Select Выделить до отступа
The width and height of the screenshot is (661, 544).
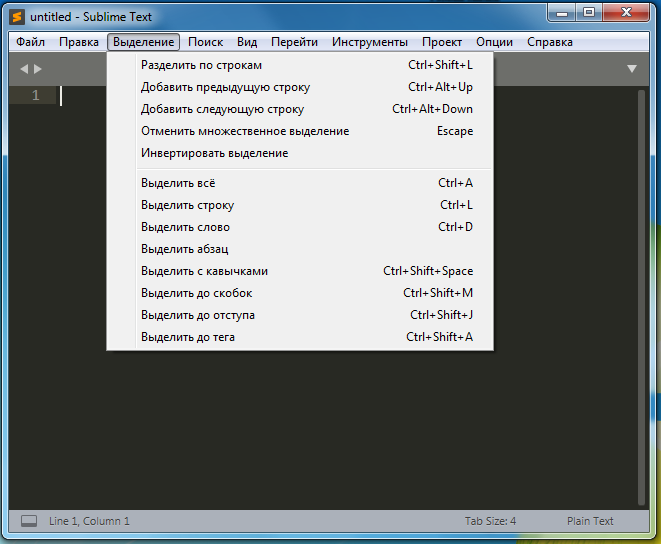point(300,315)
